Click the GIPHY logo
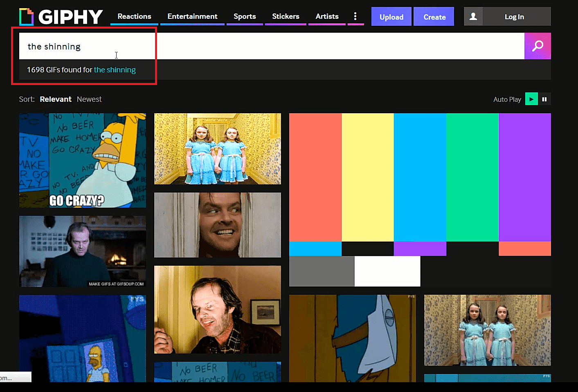The image size is (578, 392). pos(61,17)
